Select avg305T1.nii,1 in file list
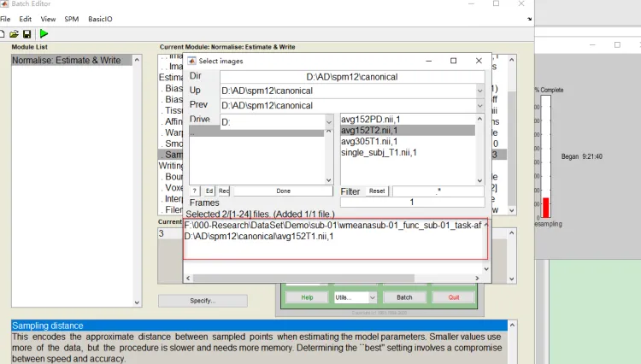This screenshot has height=364, width=641. [368, 141]
